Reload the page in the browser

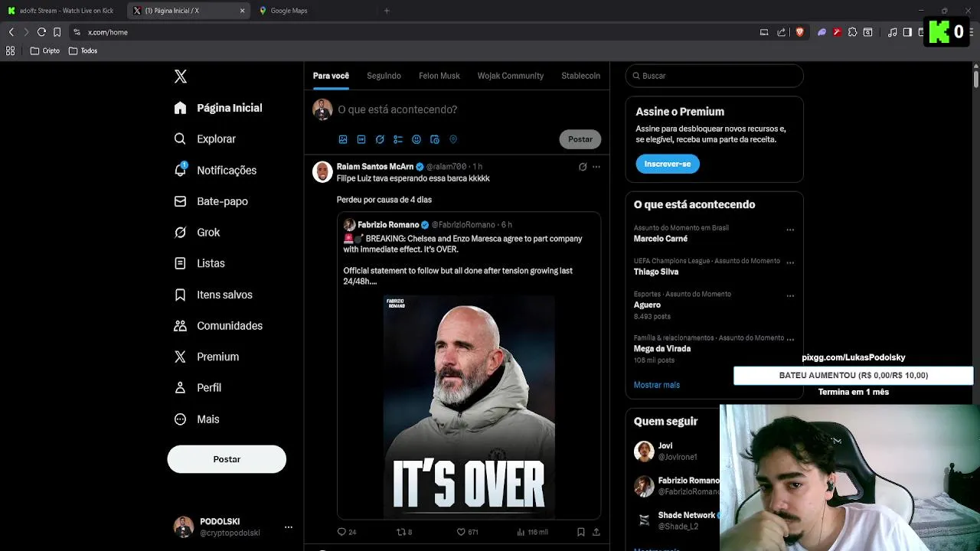tap(41, 32)
